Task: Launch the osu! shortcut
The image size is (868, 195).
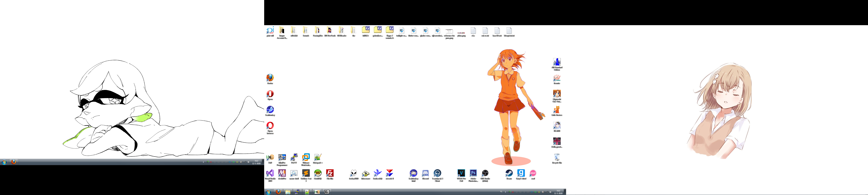Action: 533,174
